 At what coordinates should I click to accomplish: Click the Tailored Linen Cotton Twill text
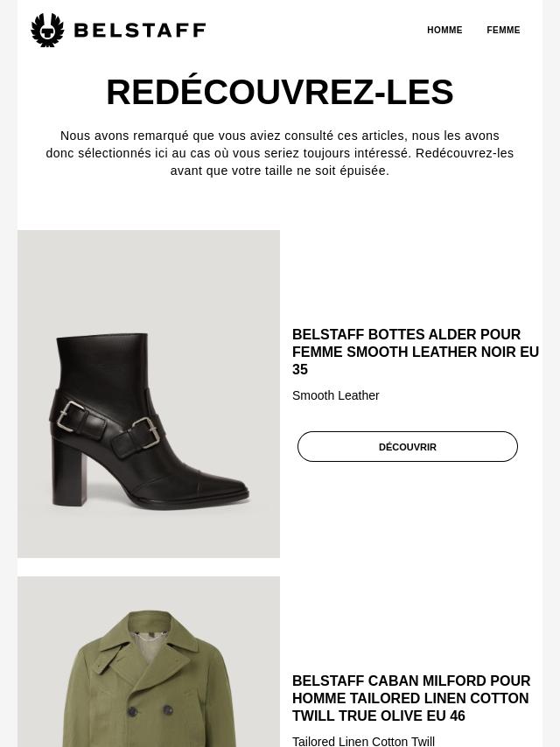coord(363,741)
